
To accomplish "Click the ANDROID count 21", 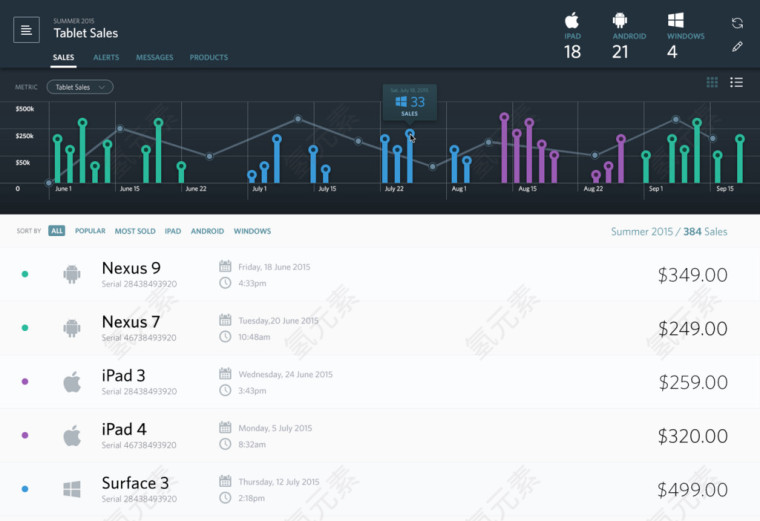I will [x=620, y=51].
